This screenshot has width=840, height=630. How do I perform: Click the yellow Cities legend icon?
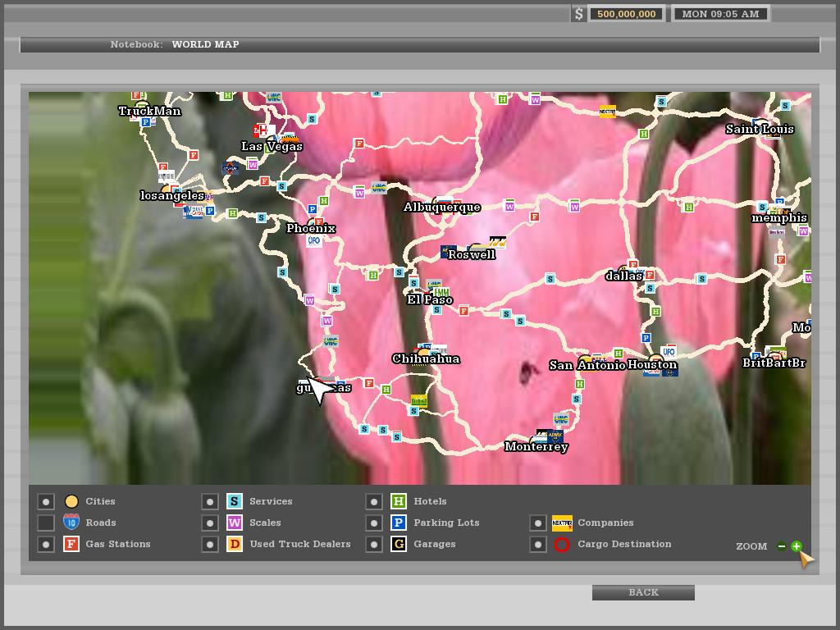[71, 501]
